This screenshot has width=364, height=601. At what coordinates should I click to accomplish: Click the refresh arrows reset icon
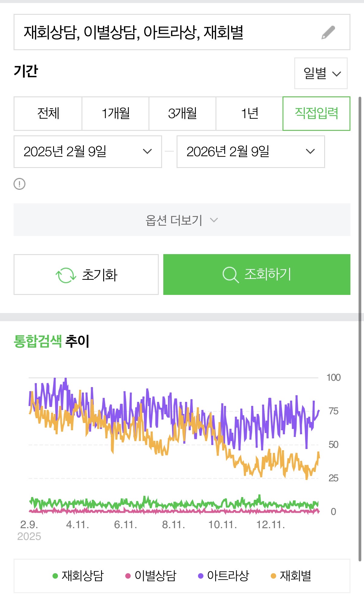tap(65, 275)
